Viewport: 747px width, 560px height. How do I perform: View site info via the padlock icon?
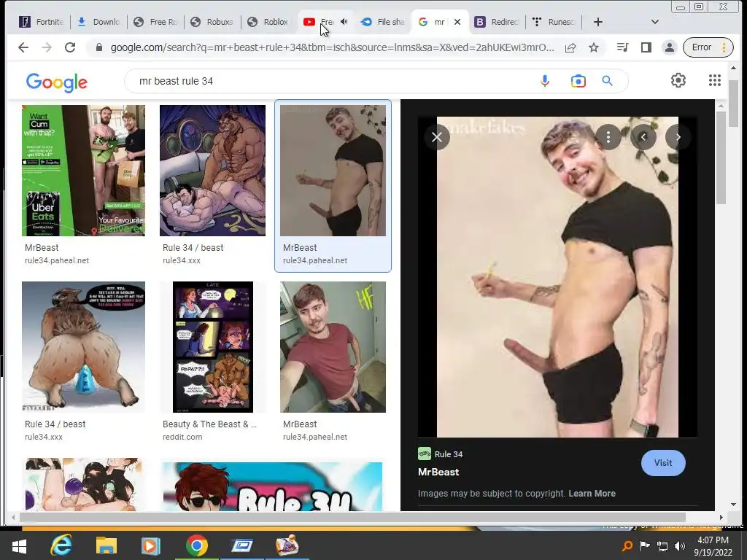pos(99,47)
